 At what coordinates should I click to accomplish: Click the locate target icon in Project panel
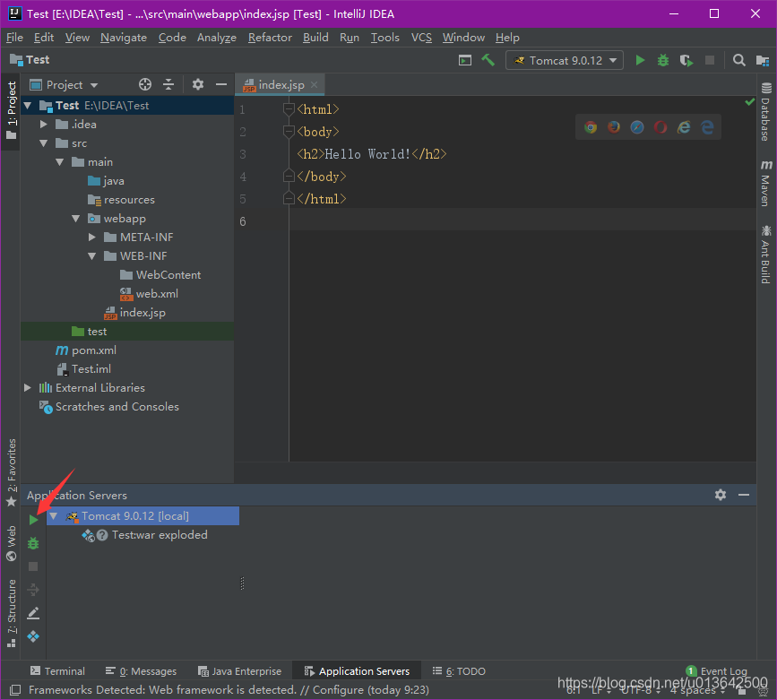pos(145,84)
